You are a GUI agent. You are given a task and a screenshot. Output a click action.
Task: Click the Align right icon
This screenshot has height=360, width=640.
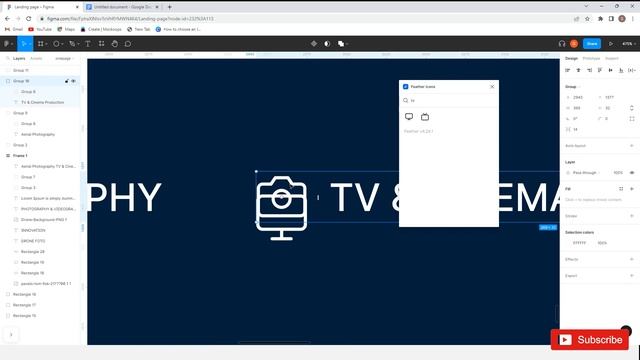click(x=589, y=70)
